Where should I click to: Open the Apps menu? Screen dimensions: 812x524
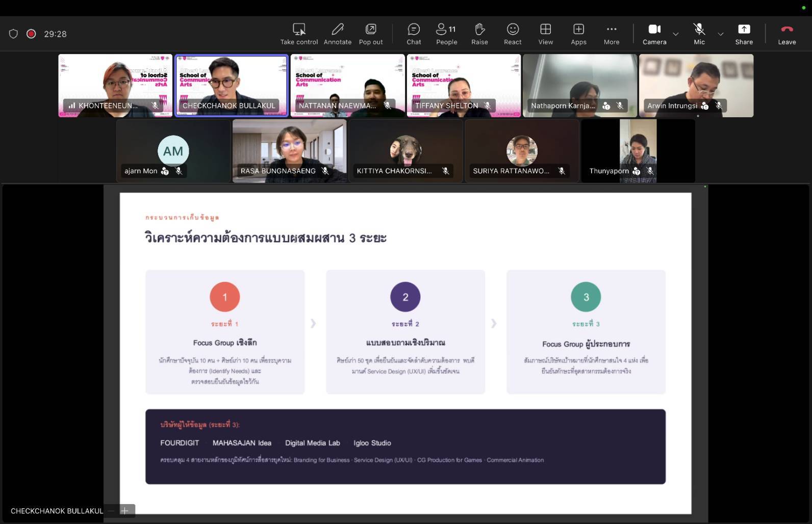578,34
